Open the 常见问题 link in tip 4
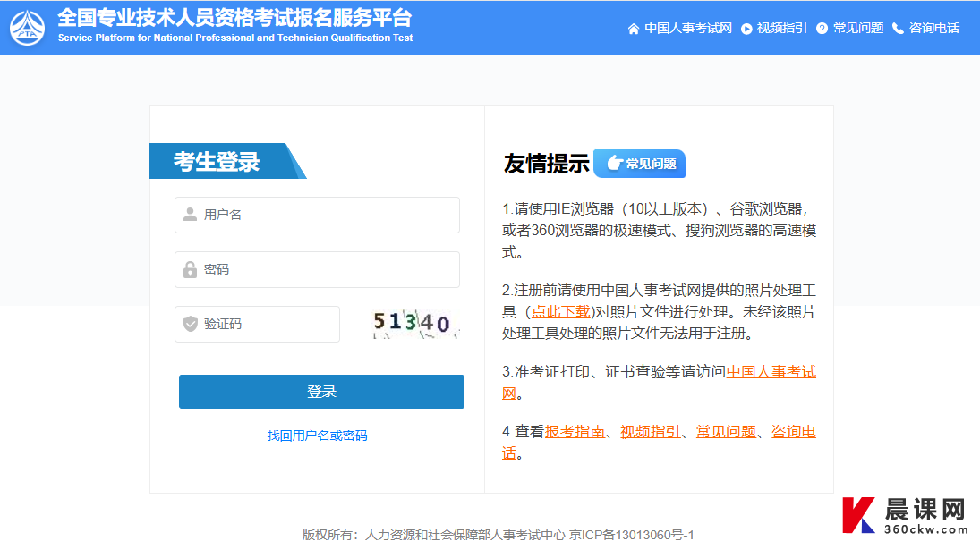Image resolution: width=980 pixels, height=550 pixels. coord(726,432)
